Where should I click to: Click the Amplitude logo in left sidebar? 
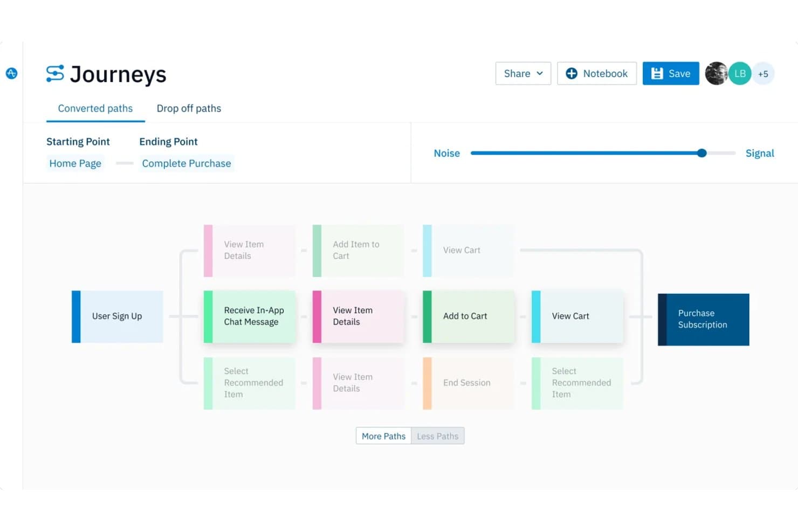click(11, 73)
